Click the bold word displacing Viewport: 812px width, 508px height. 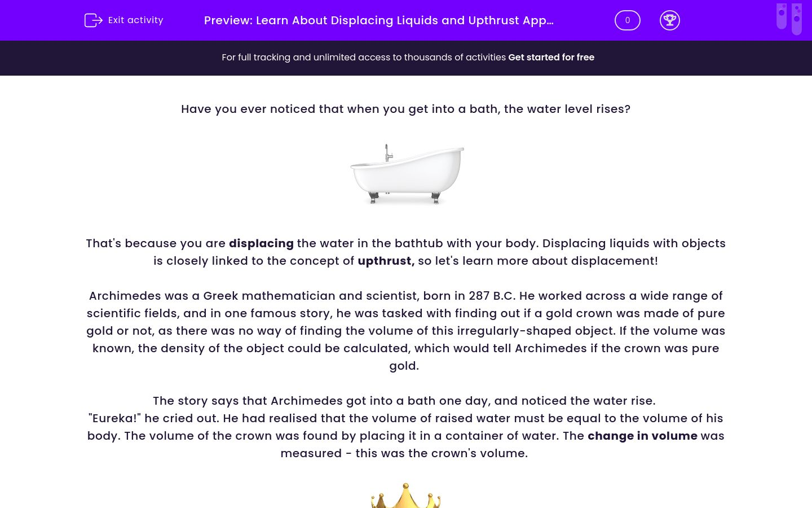(261, 243)
